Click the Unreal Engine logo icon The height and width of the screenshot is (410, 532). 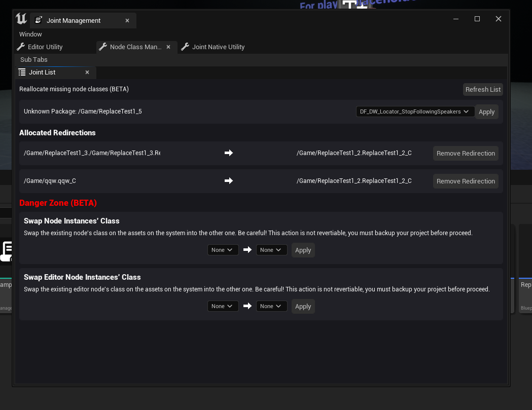(21, 19)
